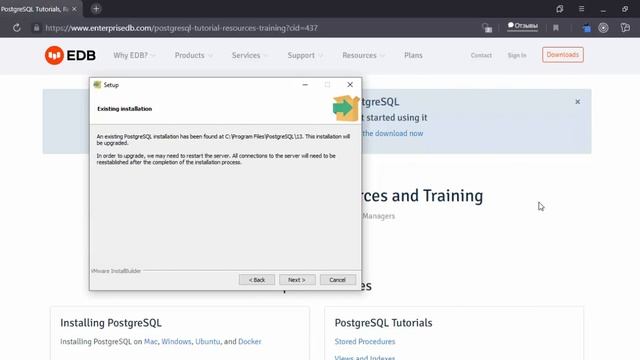Click Back in the Setup dialog
This screenshot has width=640, height=360.
tap(257, 280)
